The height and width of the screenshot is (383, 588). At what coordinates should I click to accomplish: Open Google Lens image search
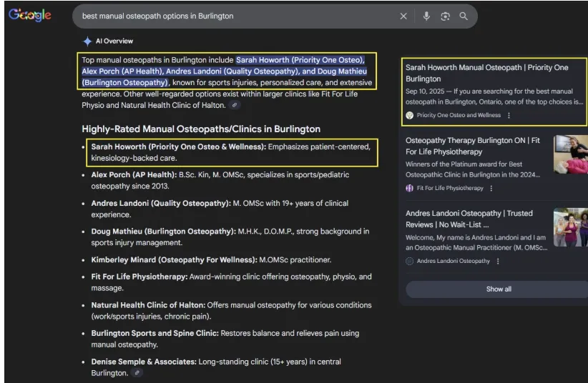[445, 16]
